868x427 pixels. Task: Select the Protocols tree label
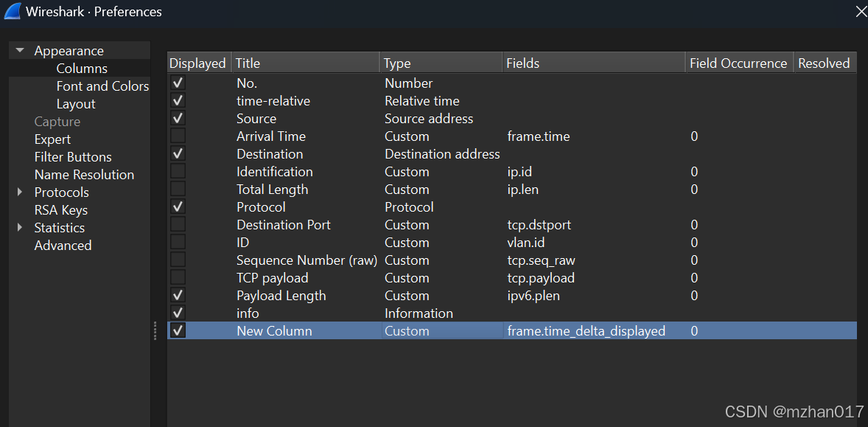[x=61, y=192]
